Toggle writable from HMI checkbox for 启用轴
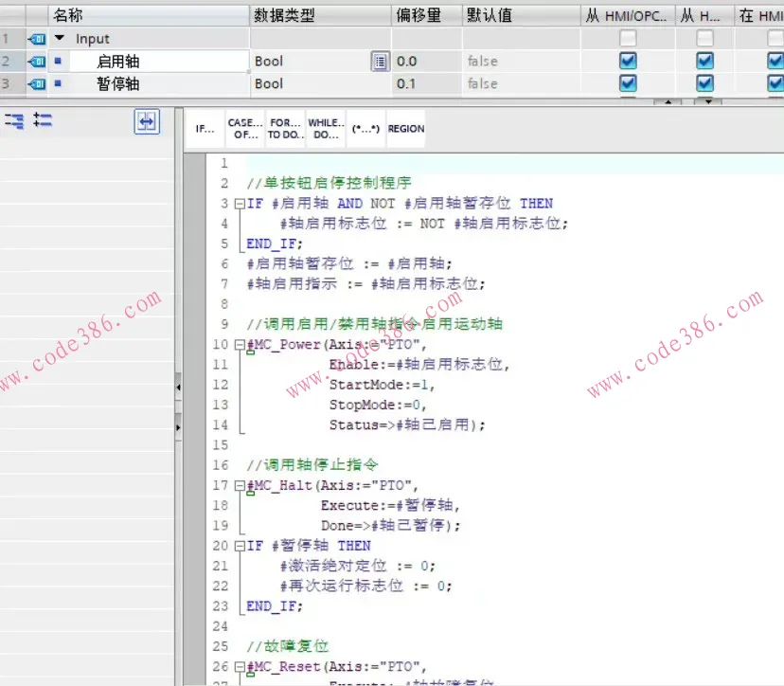The image size is (784, 686). pyautogui.click(x=705, y=61)
